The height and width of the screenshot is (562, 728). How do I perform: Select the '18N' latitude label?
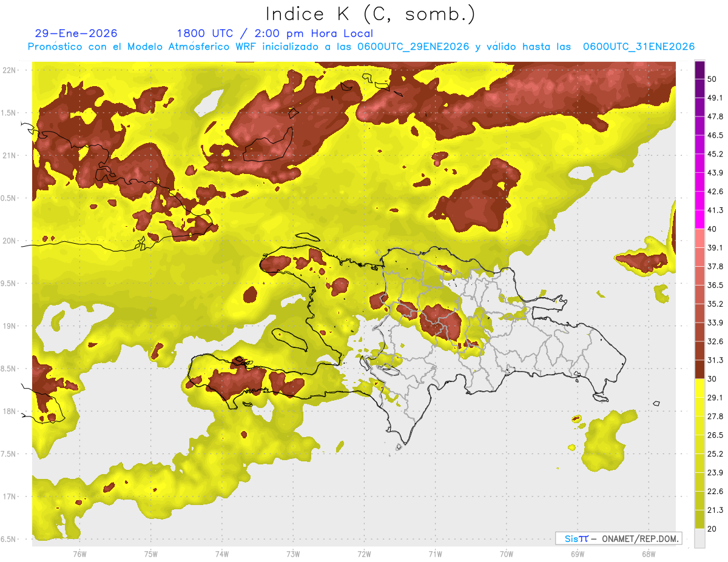[8, 411]
